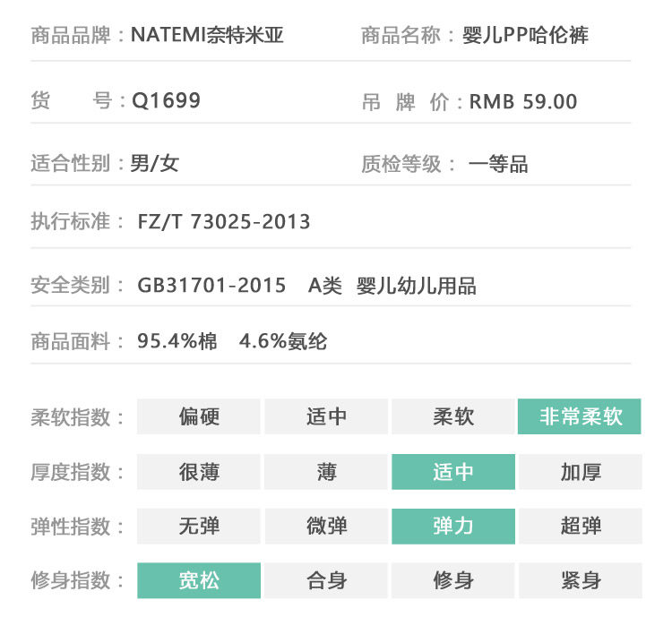Select 修身 option in fit row

coord(453,580)
